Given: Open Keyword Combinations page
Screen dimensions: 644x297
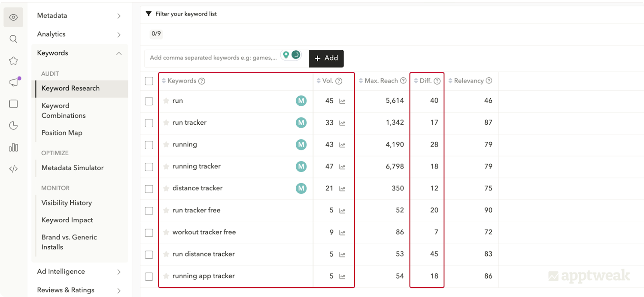Looking at the screenshot, I should [64, 110].
